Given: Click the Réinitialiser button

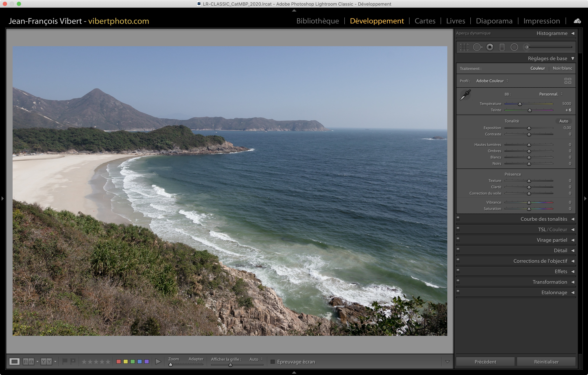Looking at the screenshot, I should 546,362.
